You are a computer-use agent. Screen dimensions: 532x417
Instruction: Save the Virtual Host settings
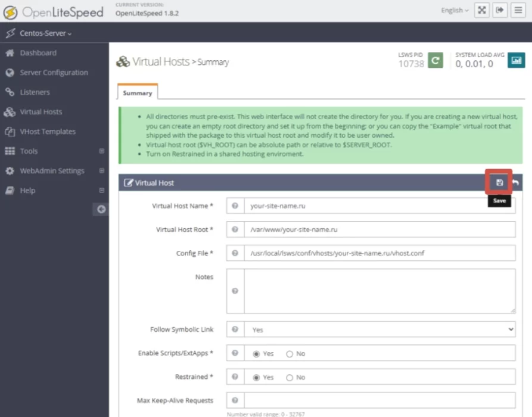pos(499,182)
